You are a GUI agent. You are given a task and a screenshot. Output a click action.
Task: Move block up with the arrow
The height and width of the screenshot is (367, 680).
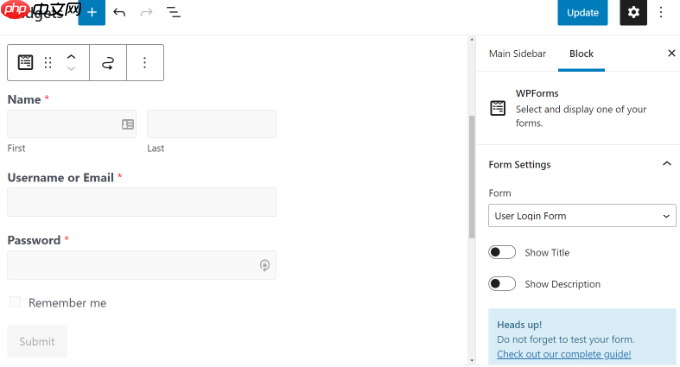71,57
